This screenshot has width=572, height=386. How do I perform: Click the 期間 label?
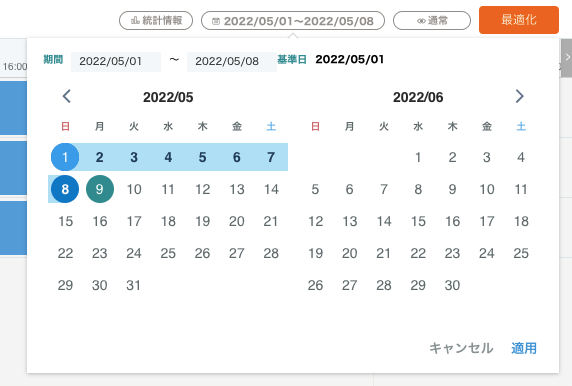click(x=53, y=59)
